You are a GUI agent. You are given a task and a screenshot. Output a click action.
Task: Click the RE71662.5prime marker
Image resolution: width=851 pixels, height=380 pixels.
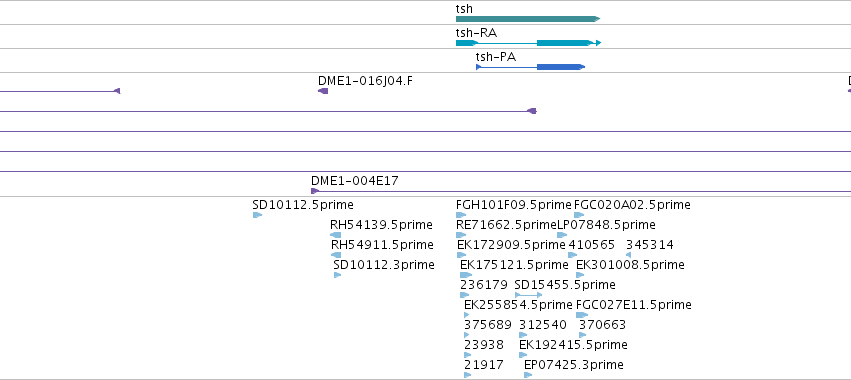(461, 235)
